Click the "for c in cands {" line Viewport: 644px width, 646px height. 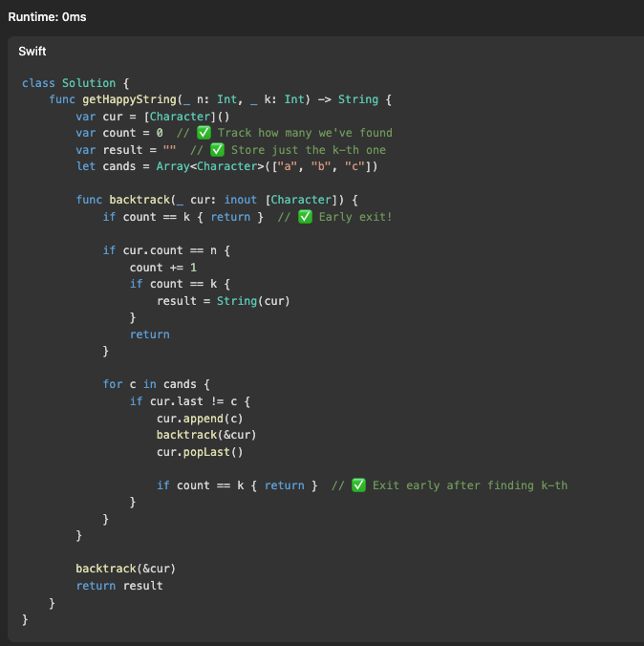point(156,384)
